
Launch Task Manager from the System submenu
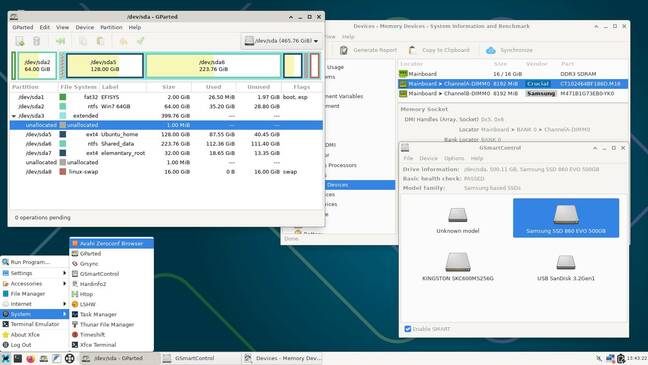pos(112,314)
